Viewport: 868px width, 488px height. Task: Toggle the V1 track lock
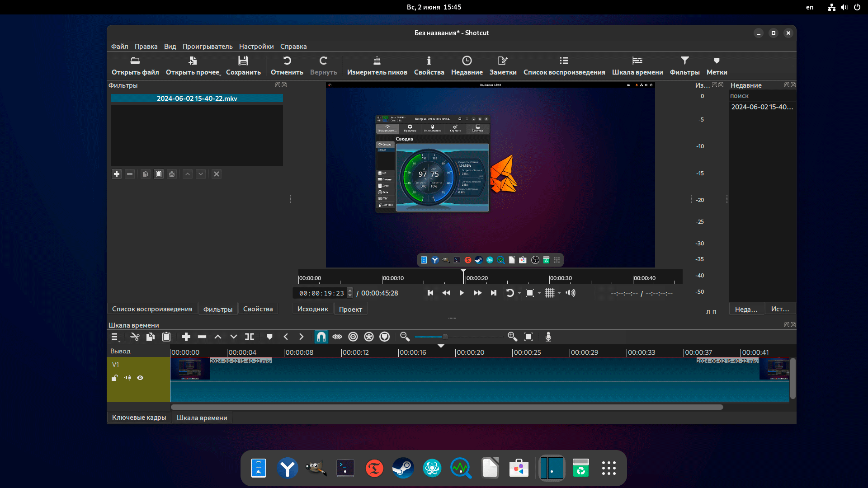pos(115,378)
